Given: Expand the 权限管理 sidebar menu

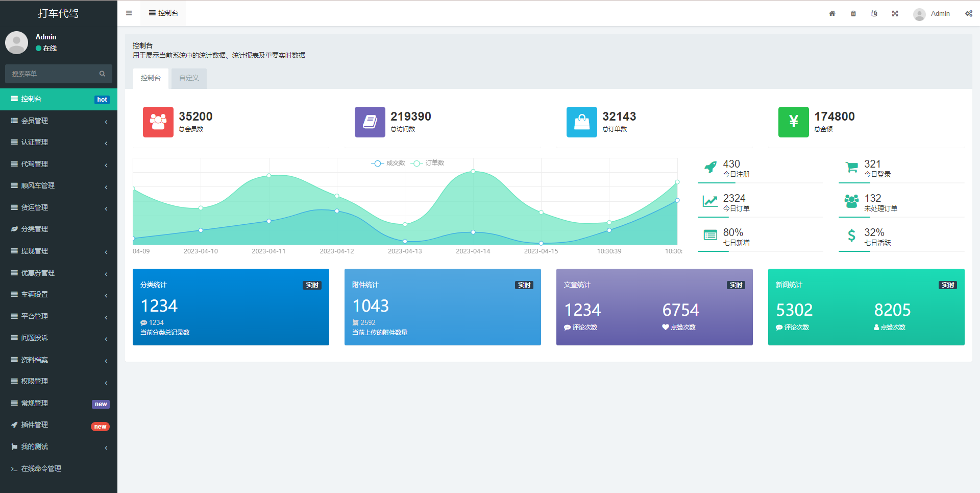Looking at the screenshot, I should coord(59,382).
